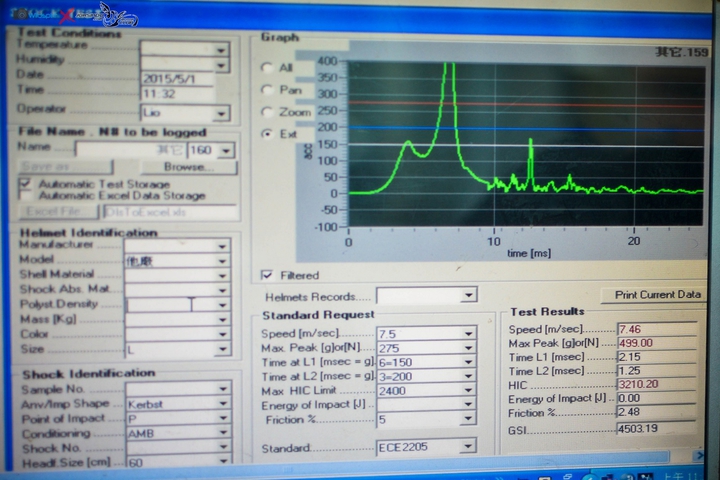This screenshot has width=720, height=480.
Task: Click the Print Current Data button
Action: point(654,295)
